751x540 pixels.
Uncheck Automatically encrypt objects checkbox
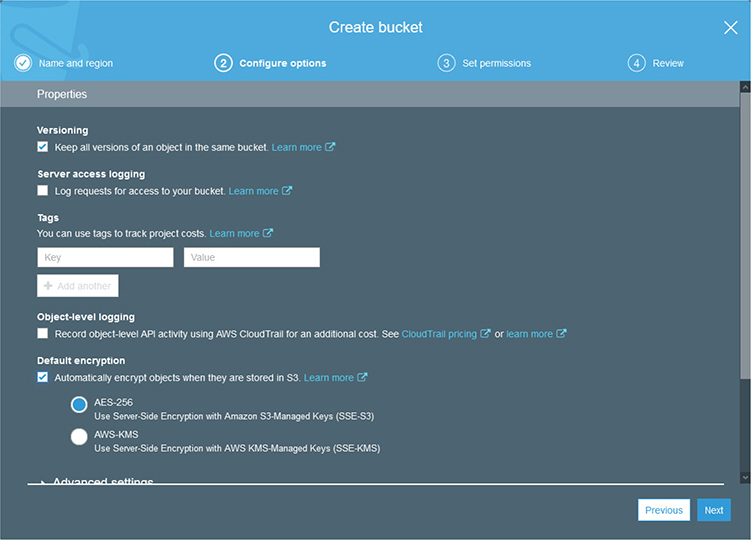pyautogui.click(x=43, y=378)
